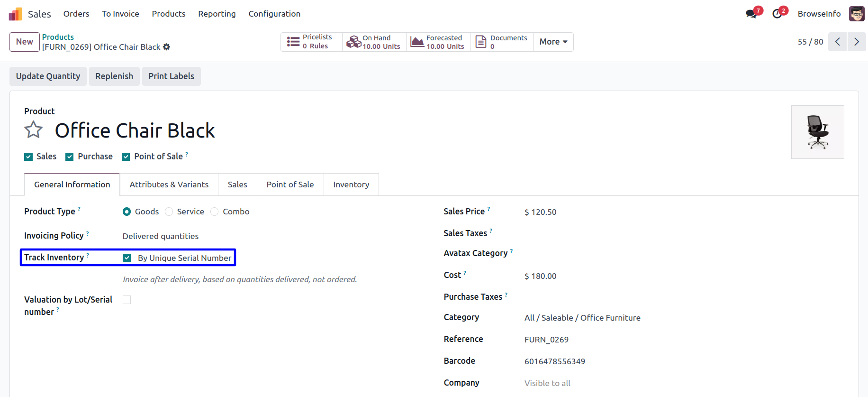
Task: Open the messages chat icon
Action: click(751, 14)
